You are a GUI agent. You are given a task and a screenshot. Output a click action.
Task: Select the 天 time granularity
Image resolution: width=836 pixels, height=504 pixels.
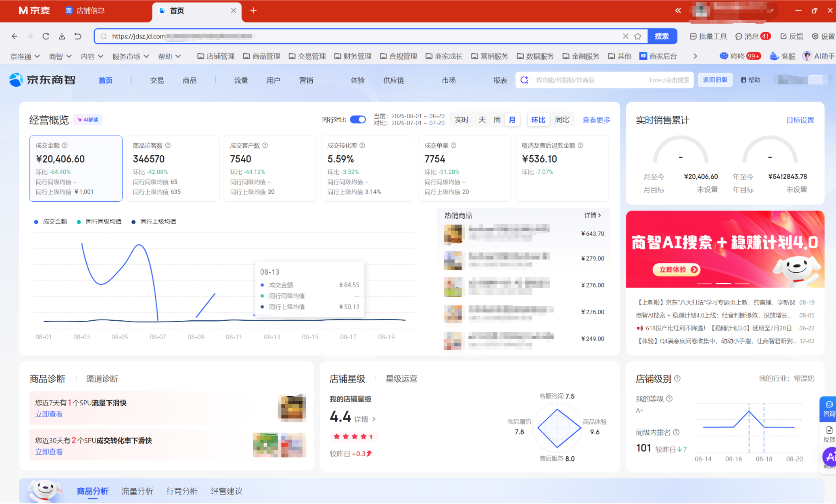click(482, 120)
